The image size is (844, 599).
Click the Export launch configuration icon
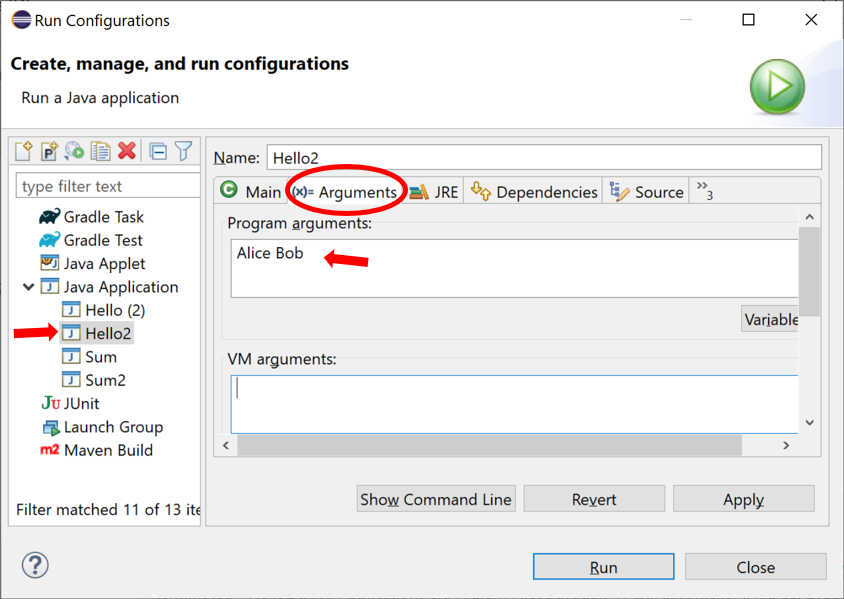pos(74,151)
